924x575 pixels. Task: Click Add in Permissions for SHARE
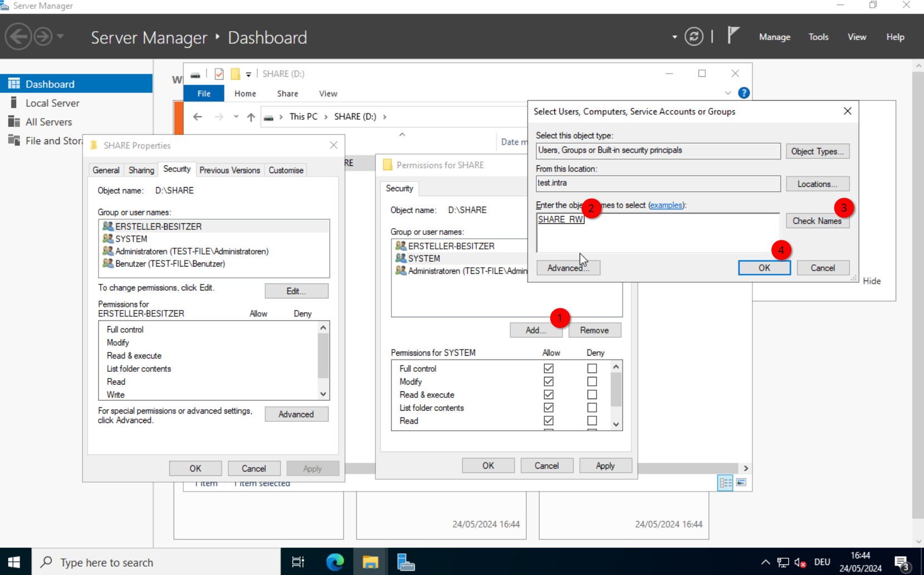(x=536, y=330)
